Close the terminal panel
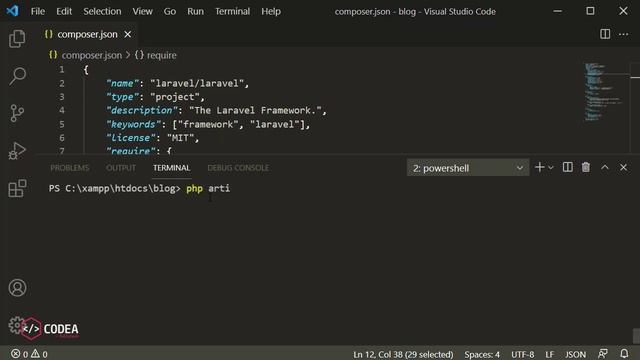Image resolution: width=640 pixels, height=360 pixels. pos(623,167)
